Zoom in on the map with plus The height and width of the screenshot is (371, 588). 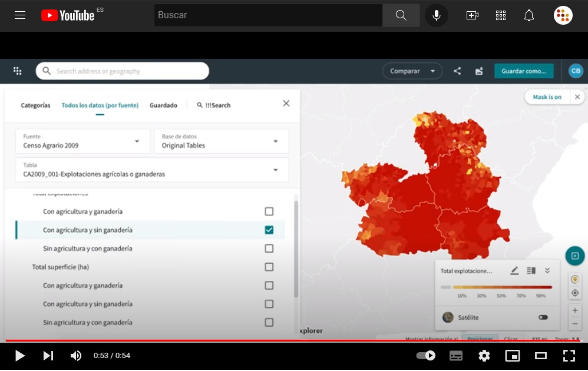click(575, 310)
